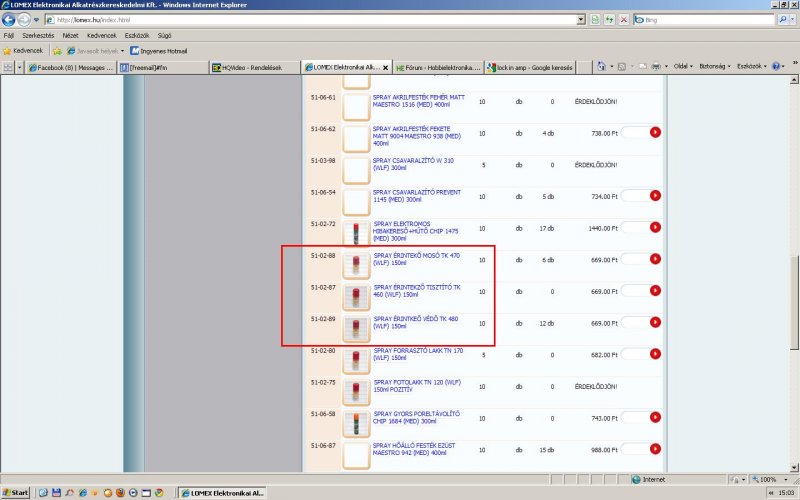The height and width of the screenshot is (500, 800).
Task: Switch to the Fórum - Hobbielektronika tab
Action: (438, 67)
